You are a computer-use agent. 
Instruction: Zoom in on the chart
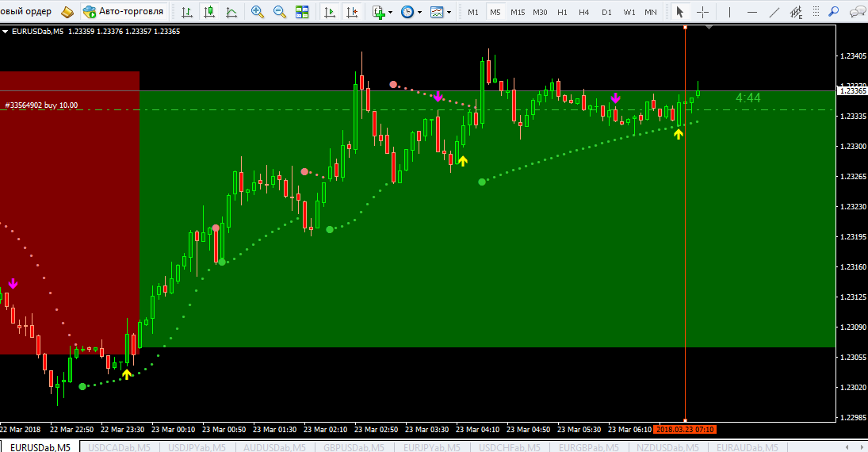[258, 12]
